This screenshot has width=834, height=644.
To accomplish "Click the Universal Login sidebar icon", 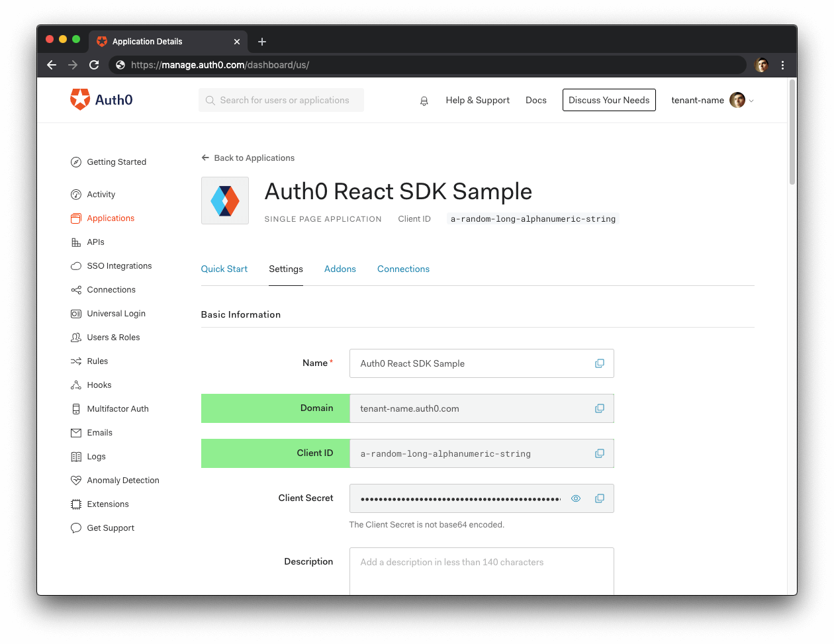I will click(76, 314).
